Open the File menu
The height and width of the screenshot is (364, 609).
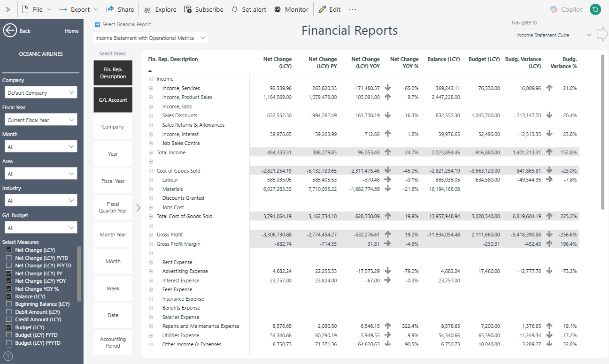click(37, 9)
